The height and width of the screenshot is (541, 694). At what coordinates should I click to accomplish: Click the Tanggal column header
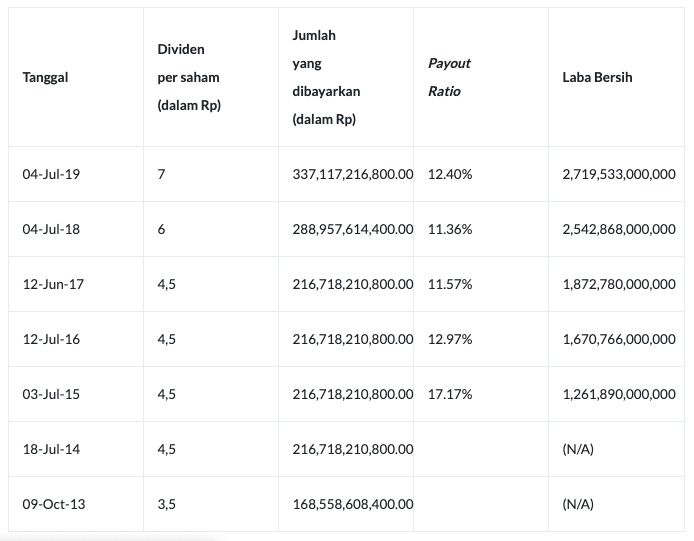coord(45,77)
